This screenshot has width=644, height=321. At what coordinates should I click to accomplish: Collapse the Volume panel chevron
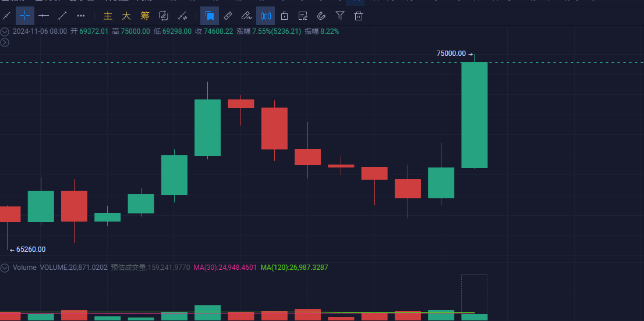[x=5, y=268]
